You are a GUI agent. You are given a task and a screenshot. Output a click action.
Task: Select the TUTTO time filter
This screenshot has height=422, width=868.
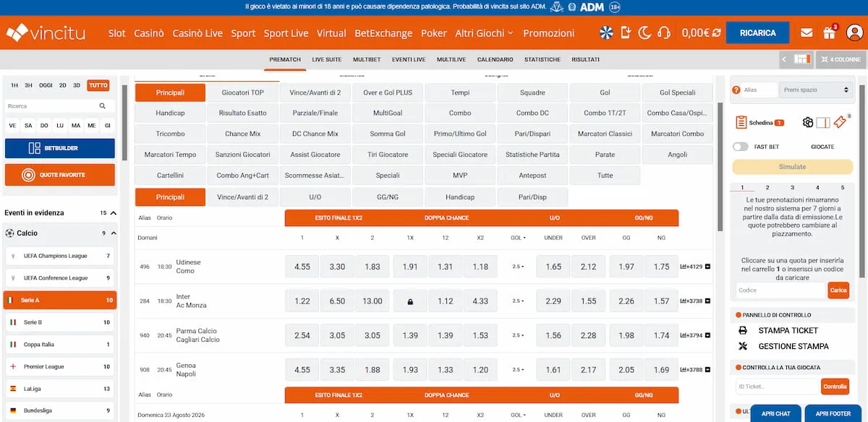(x=98, y=85)
